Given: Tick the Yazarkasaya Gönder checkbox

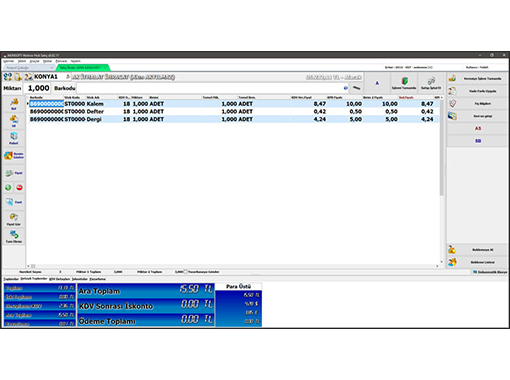Looking at the screenshot, I should pyautogui.click(x=186, y=272).
